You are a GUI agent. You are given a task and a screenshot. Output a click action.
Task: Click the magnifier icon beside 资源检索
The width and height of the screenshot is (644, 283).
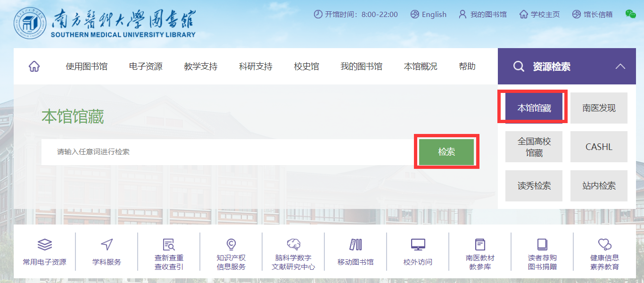click(519, 67)
